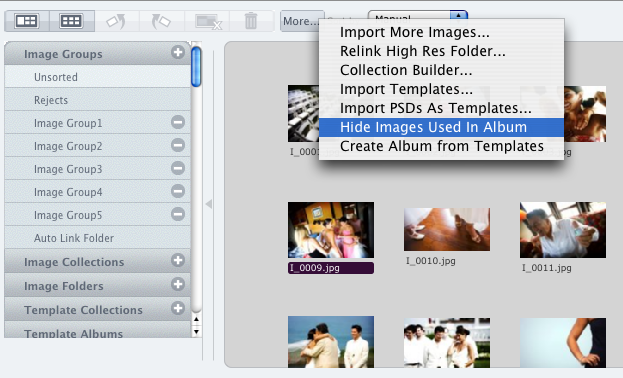The height and width of the screenshot is (378, 623).
Task: Select Image Group1 in the sidebar
Action: [97, 123]
